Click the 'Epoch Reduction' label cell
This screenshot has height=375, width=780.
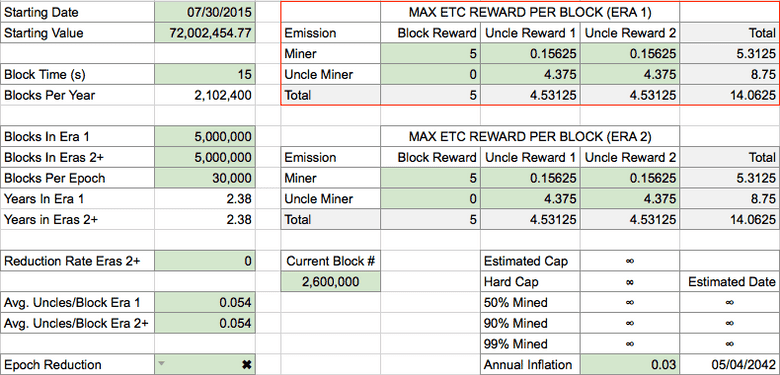[x=78, y=365]
